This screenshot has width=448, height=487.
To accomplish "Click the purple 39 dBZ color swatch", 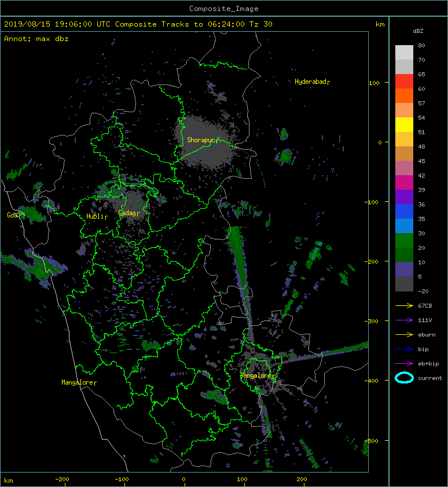I will (404, 197).
